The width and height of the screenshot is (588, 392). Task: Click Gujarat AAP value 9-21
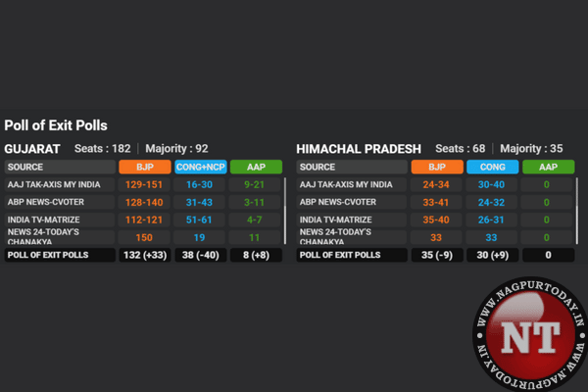pos(254,184)
